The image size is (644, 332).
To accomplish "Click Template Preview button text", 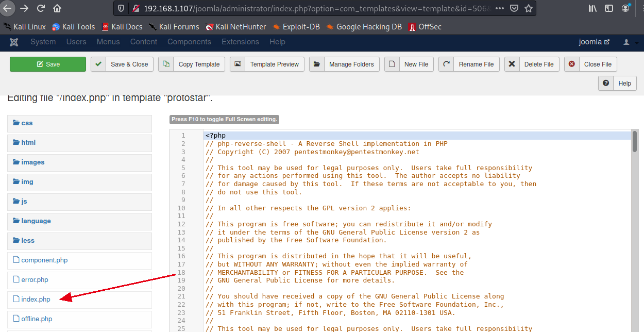I will click(274, 64).
